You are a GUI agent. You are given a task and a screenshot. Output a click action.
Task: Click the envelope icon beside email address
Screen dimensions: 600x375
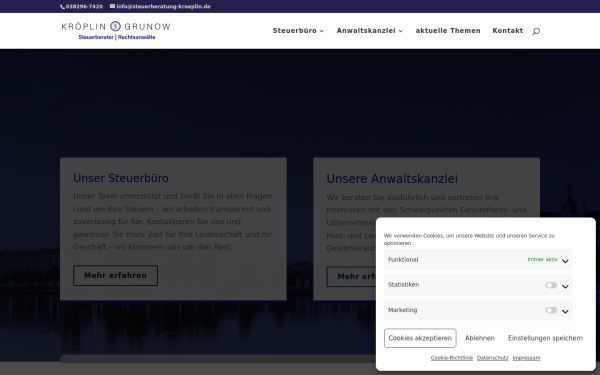coord(112,6)
